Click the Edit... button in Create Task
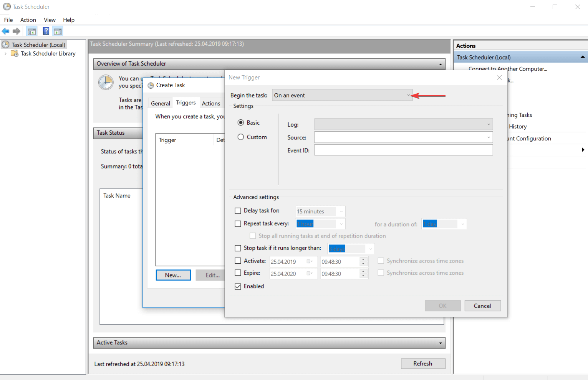588x380 pixels. [210, 275]
